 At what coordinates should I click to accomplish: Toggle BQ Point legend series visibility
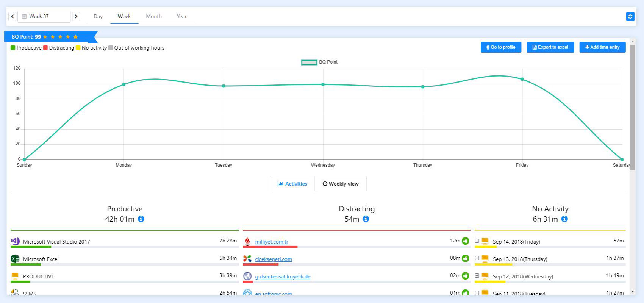pyautogui.click(x=309, y=62)
